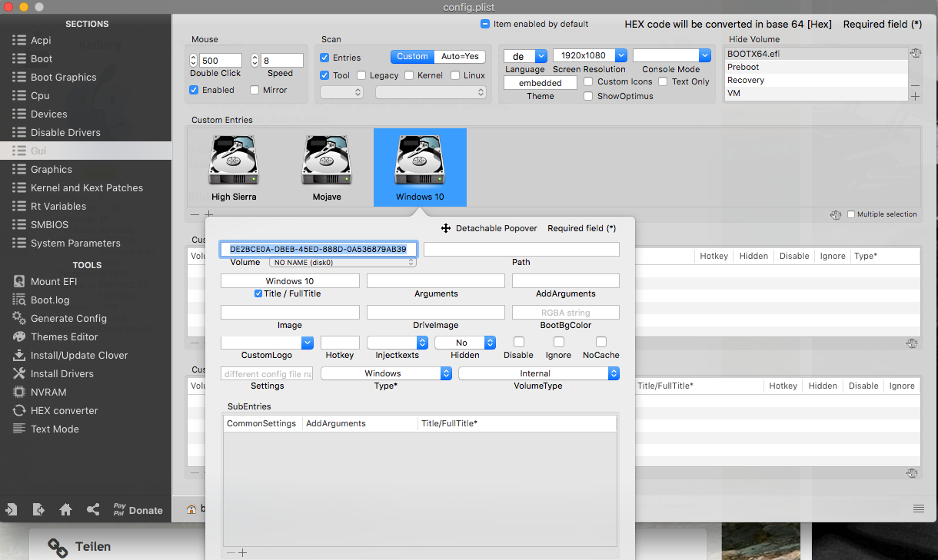Open the Kernel and Kext Patches section

[x=86, y=187]
